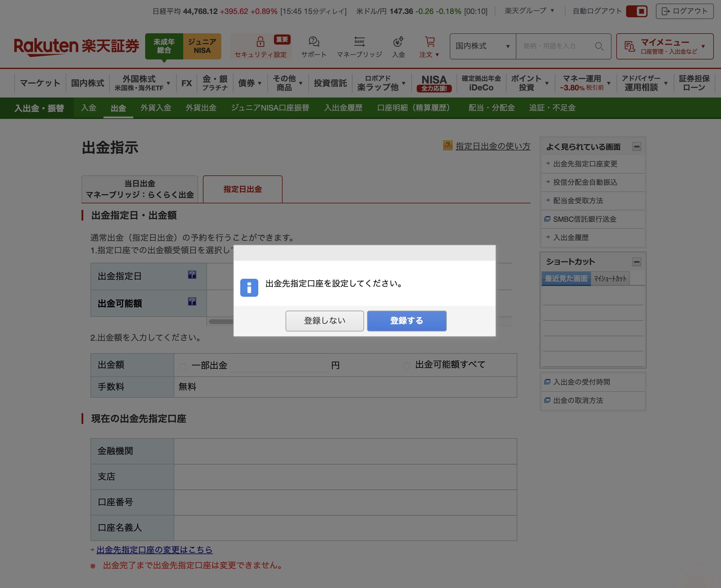Select the 出金可能額すべて radio option
The image size is (721, 588).
click(x=407, y=366)
